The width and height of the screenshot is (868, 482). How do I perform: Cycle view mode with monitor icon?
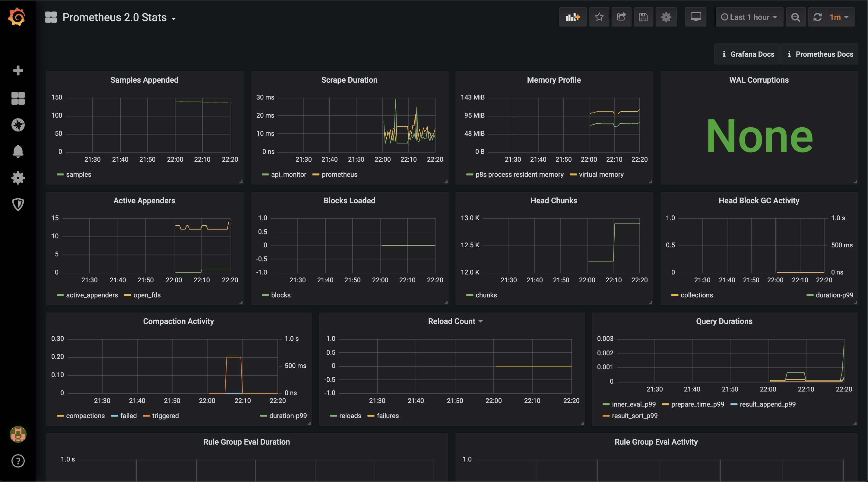coord(696,17)
